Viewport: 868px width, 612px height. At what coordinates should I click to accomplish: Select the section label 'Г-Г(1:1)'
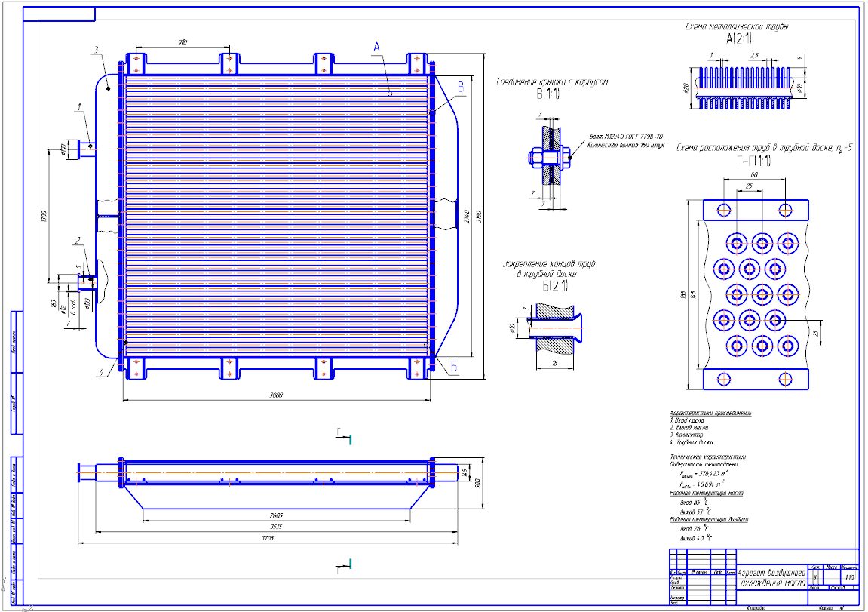click(754, 161)
